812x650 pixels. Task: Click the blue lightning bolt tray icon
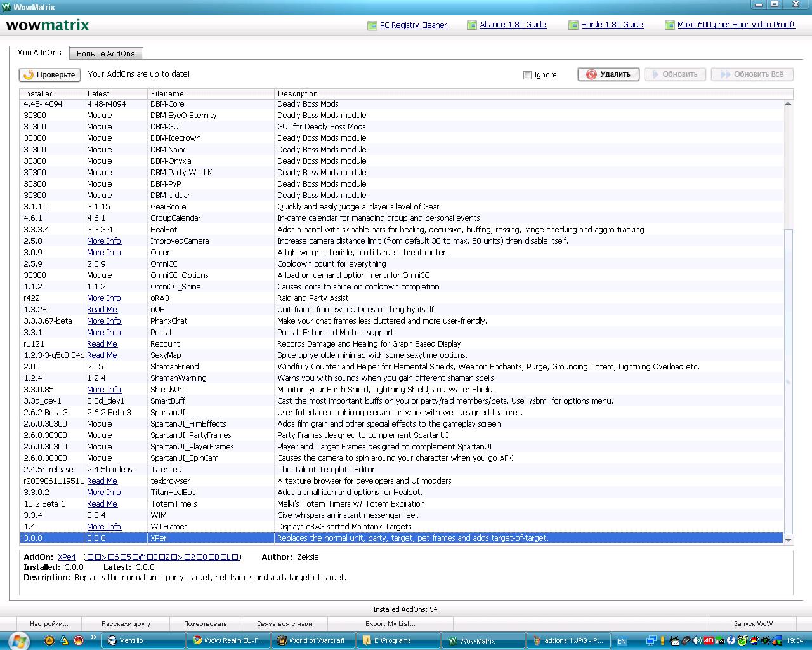pyautogui.click(x=731, y=640)
